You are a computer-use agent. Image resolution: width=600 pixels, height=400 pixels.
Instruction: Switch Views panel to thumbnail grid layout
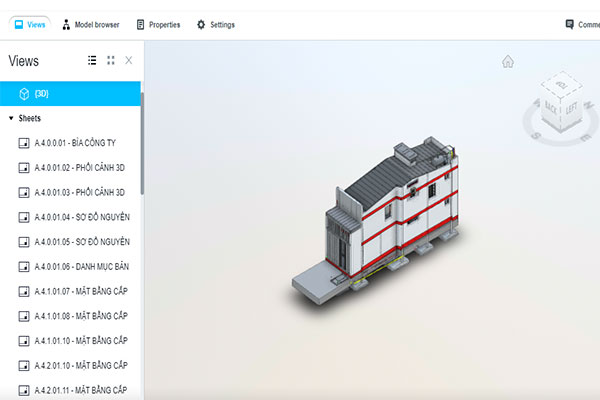[111, 61]
